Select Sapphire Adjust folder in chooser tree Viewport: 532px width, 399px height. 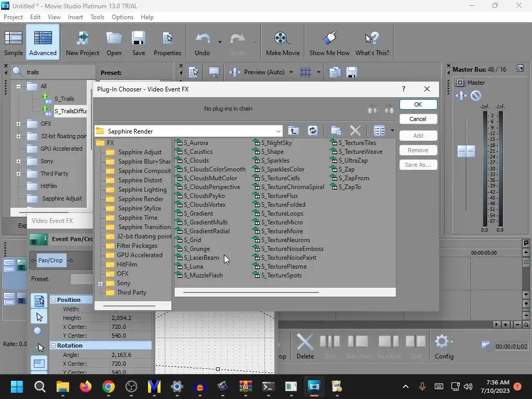pyautogui.click(x=134, y=152)
